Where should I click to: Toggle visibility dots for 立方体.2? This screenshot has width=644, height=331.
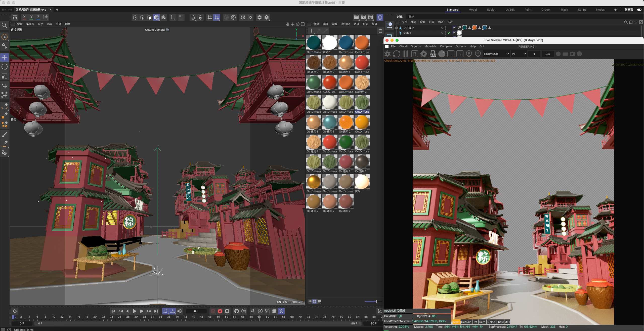tap(446, 28)
